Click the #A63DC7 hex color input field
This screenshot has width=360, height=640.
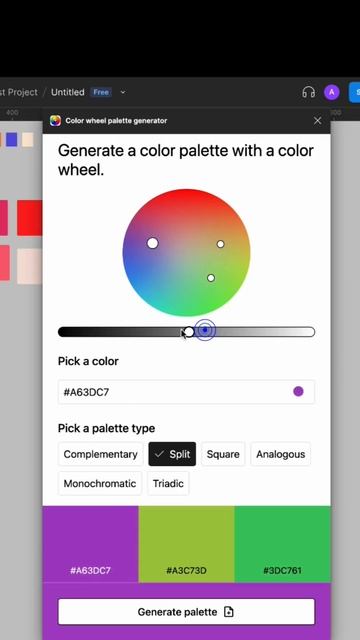click(x=187, y=392)
